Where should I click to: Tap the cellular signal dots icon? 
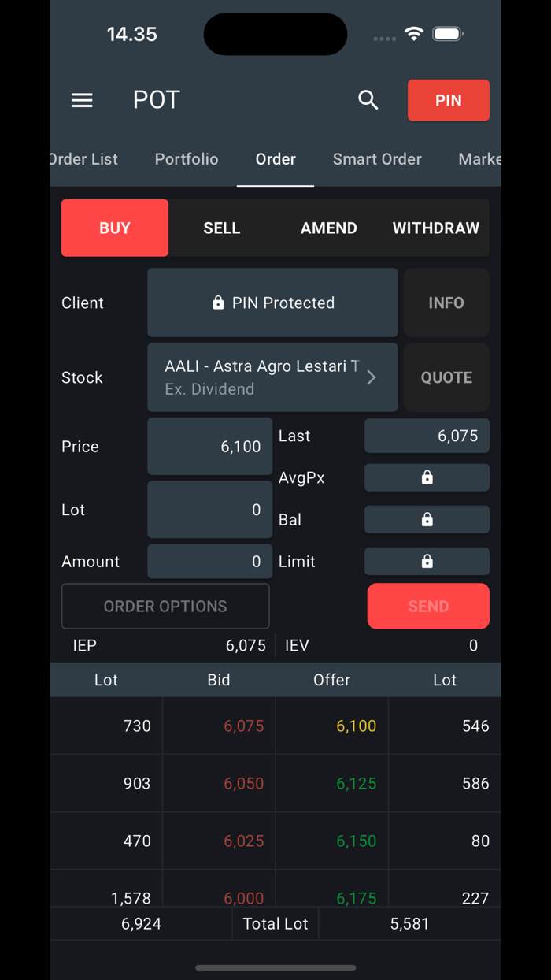click(384, 38)
